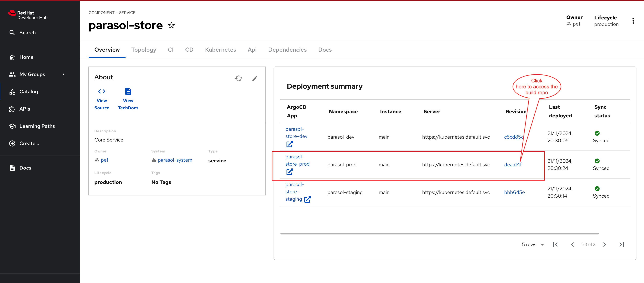This screenshot has width=644, height=283.
Task: Open revision c5cd85c
Action: [x=513, y=137]
